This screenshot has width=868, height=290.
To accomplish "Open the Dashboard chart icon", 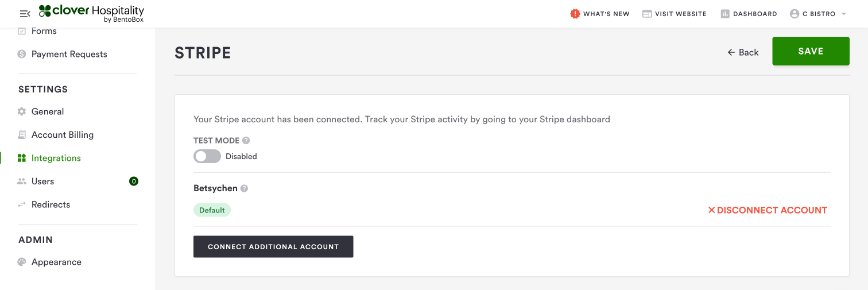I will pos(725,14).
